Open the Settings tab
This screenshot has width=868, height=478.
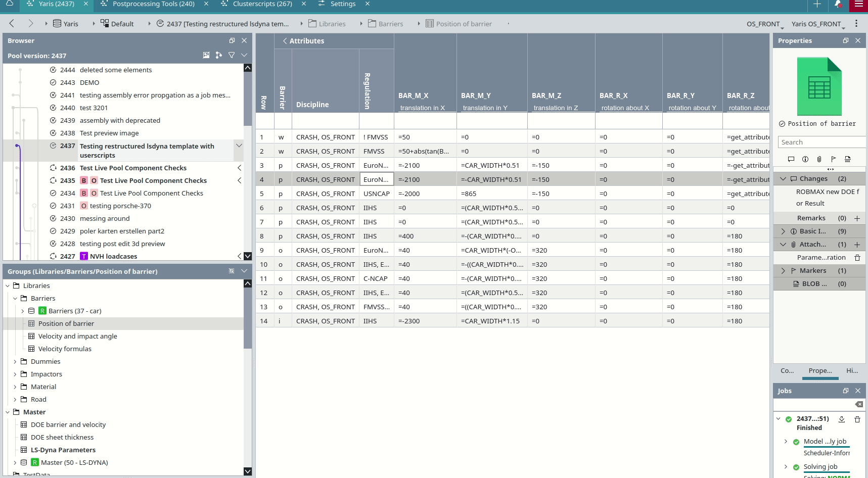click(x=343, y=4)
